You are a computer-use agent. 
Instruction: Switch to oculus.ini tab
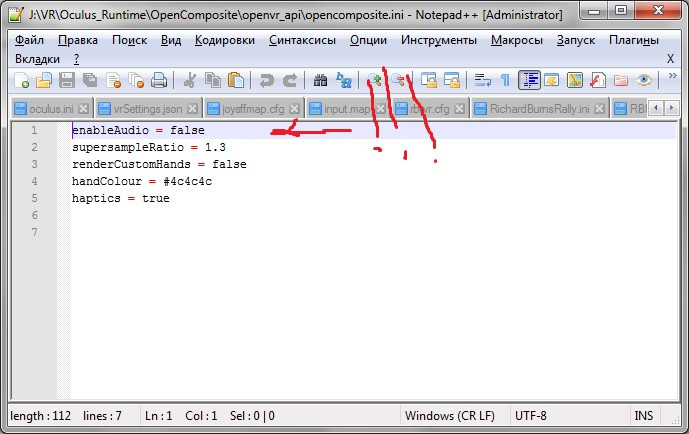pyautogui.click(x=51, y=108)
